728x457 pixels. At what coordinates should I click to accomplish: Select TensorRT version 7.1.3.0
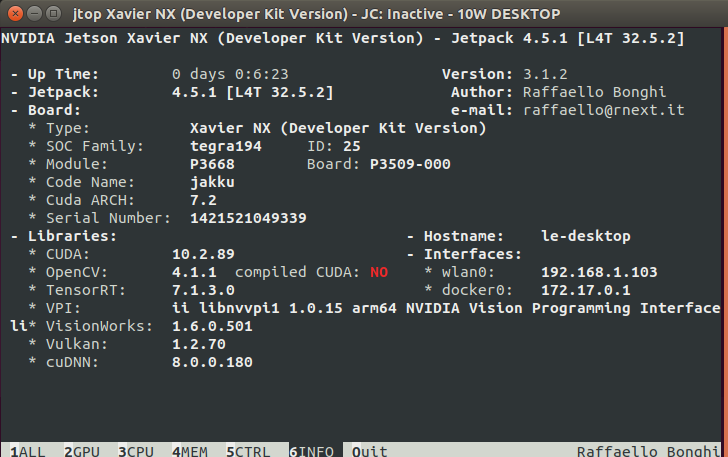coord(203,290)
